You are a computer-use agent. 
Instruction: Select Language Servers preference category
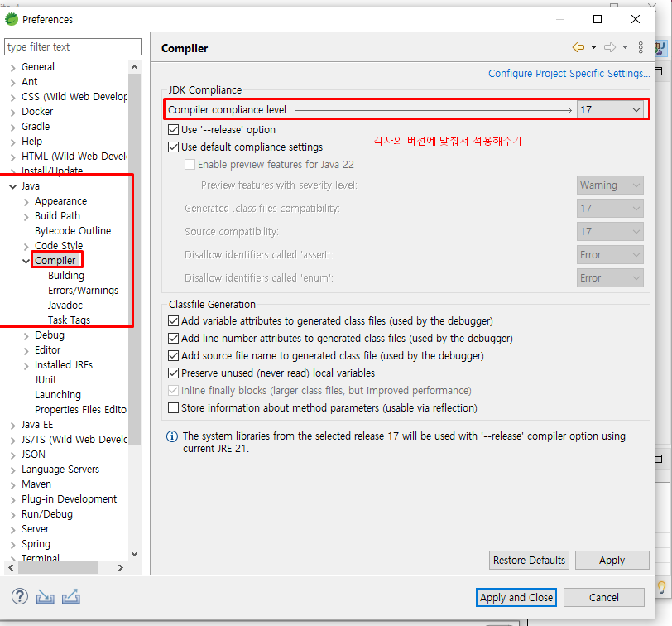60,469
